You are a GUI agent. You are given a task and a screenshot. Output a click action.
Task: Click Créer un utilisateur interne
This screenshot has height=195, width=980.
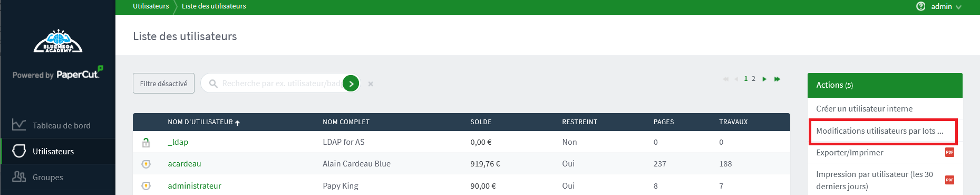click(864, 108)
